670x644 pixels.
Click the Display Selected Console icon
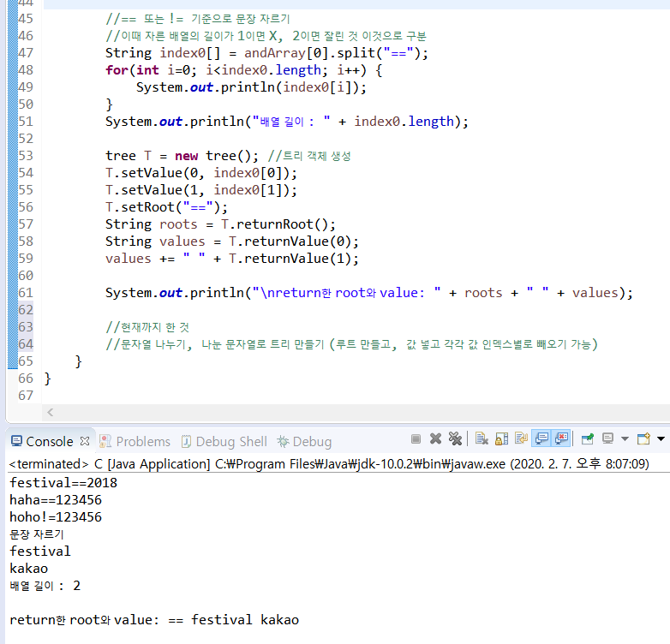(x=607, y=439)
